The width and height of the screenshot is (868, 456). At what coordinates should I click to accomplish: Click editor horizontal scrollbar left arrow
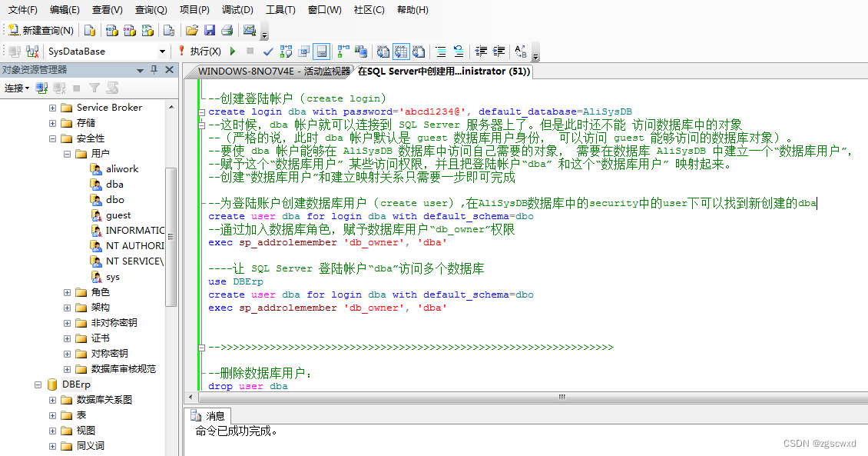190,397
